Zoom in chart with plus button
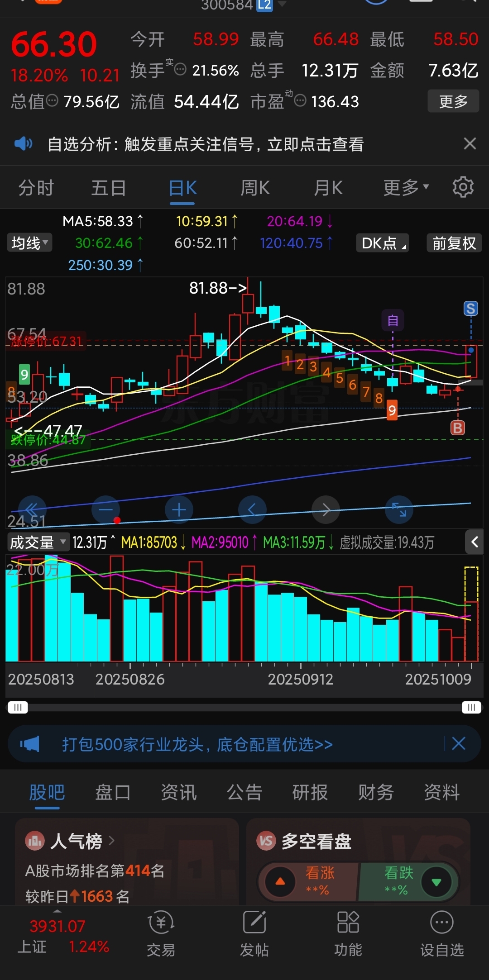489x980 pixels. [179, 510]
